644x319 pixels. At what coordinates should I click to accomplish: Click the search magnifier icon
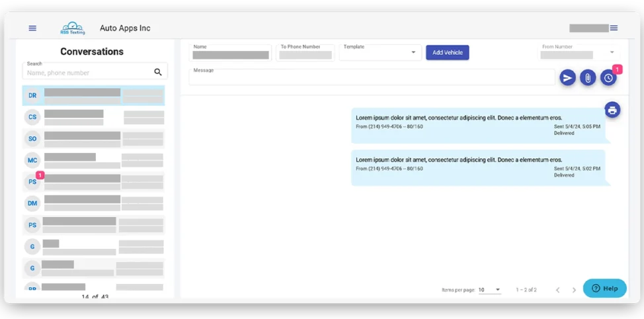(158, 72)
